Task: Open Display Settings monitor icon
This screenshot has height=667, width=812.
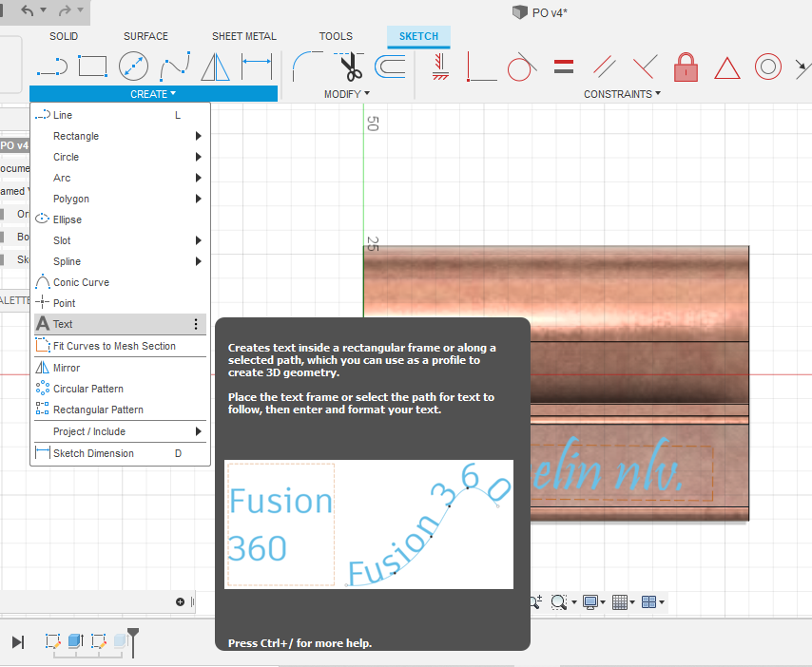Action: tap(590, 601)
